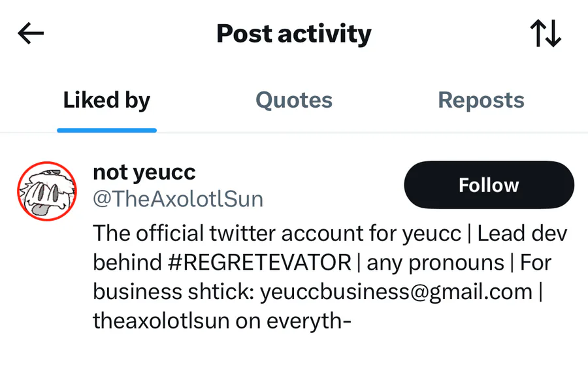
Task: Click the yeuccbusiness@gmail.com email address
Action: 396,291
